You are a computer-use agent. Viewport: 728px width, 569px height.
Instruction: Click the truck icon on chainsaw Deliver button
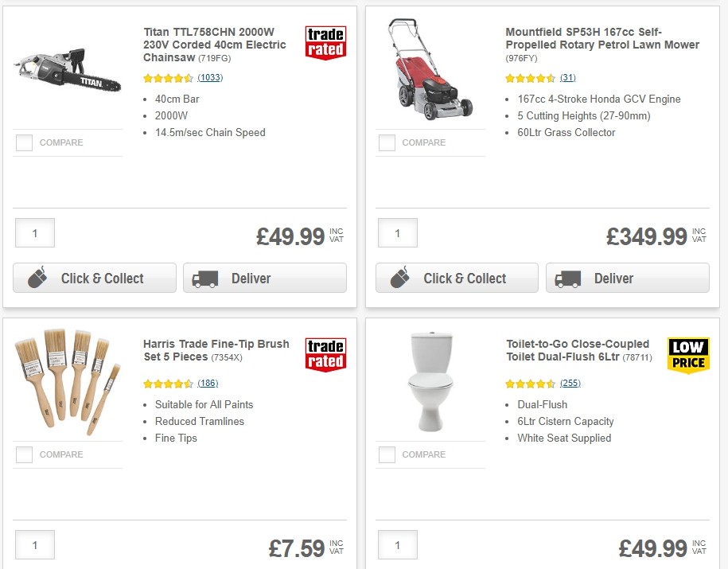(x=204, y=278)
